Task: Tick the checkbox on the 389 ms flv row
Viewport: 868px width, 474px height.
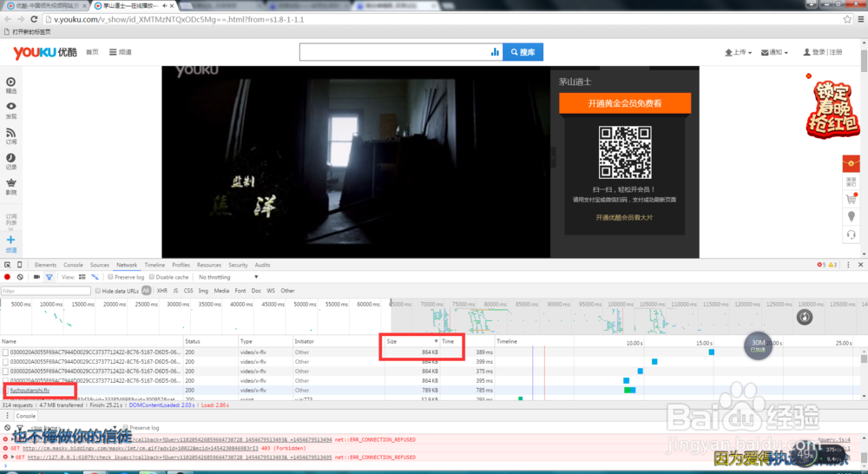Action: click(5, 352)
